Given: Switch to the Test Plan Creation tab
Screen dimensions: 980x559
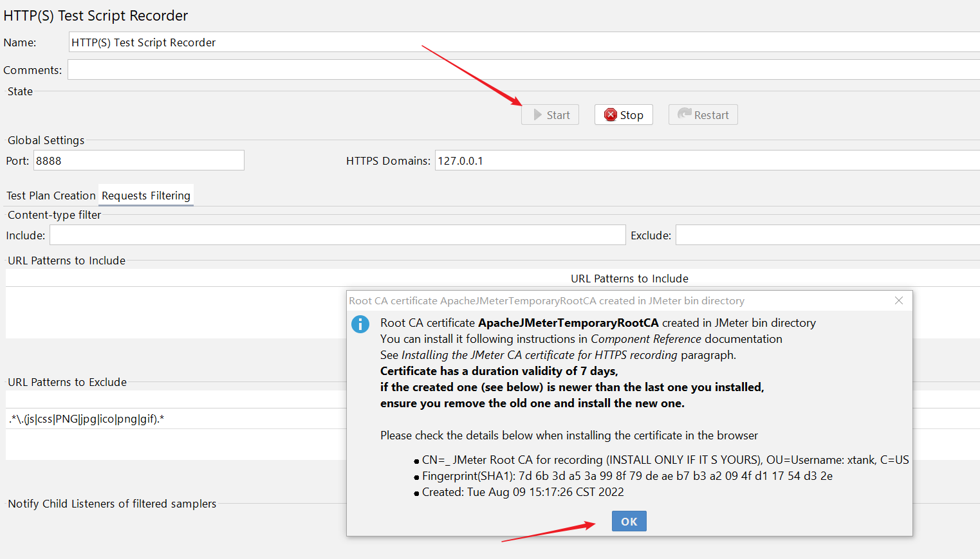Looking at the screenshot, I should click(51, 196).
